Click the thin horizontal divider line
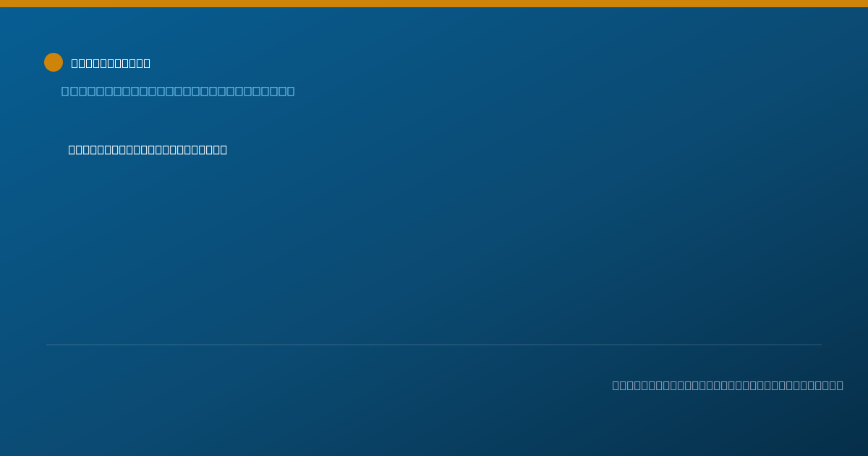This screenshot has height=456, width=868. (434, 345)
